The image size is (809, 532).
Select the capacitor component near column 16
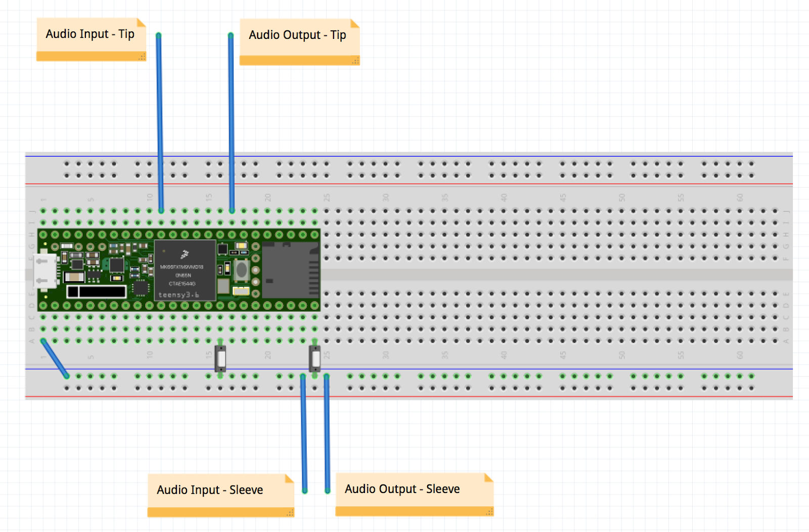click(220, 358)
